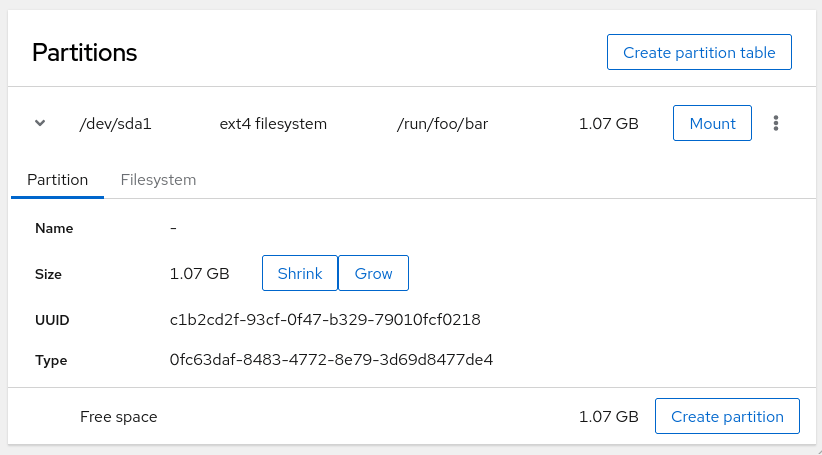
Task: Click the 1.07 GB size beside the Shrink button
Action: (x=200, y=273)
